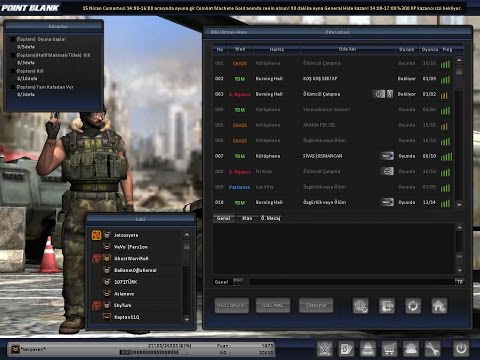Click the weapon restriction icon in room 010
The width and height of the screenshot is (480, 360).
click(x=387, y=202)
